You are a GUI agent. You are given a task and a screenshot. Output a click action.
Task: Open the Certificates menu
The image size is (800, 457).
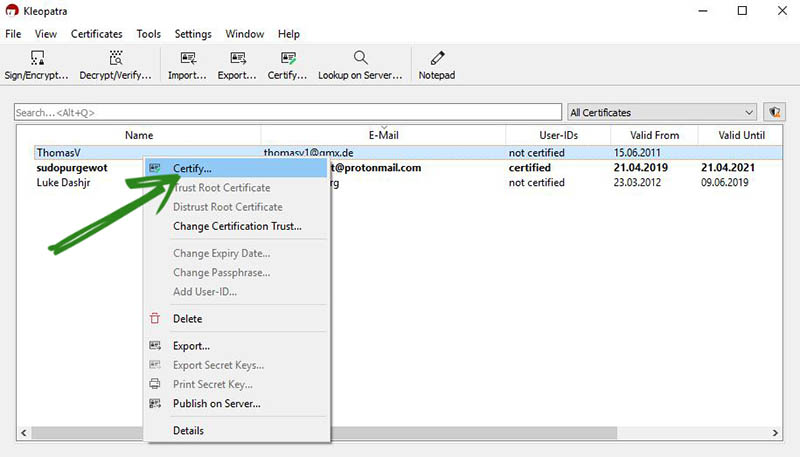(x=96, y=34)
